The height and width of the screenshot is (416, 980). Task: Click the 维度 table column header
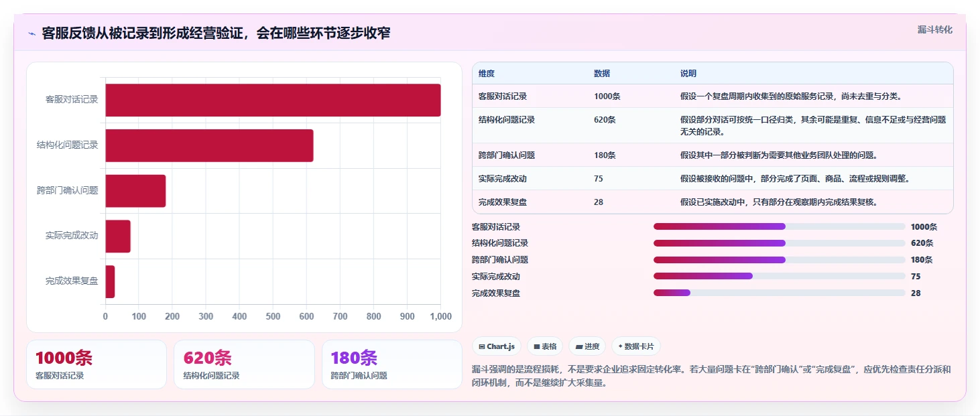(487, 73)
